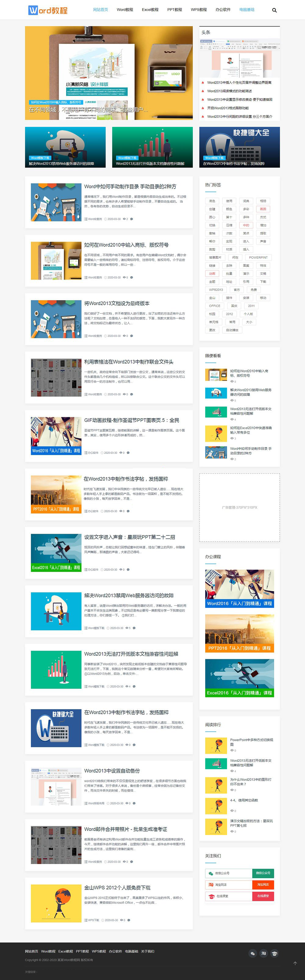Screen dimensions: 305x980
Task: Open Word教程 in the top navigation
Action: [125, 9]
